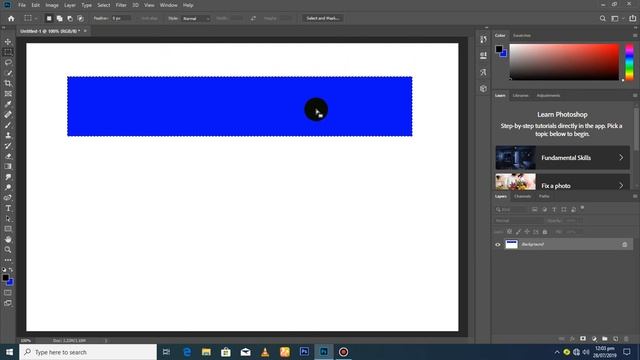Select the Brush tool
This screenshot has height=360, width=640.
[x=8, y=125]
